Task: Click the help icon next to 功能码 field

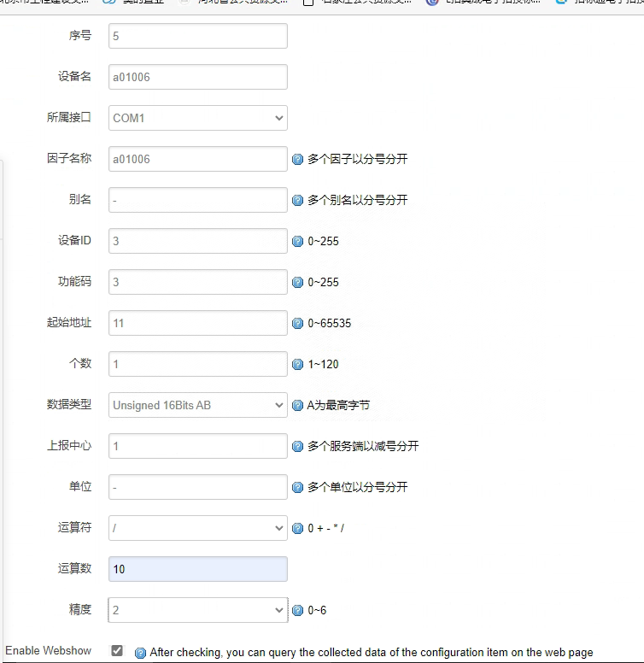Action: click(298, 283)
